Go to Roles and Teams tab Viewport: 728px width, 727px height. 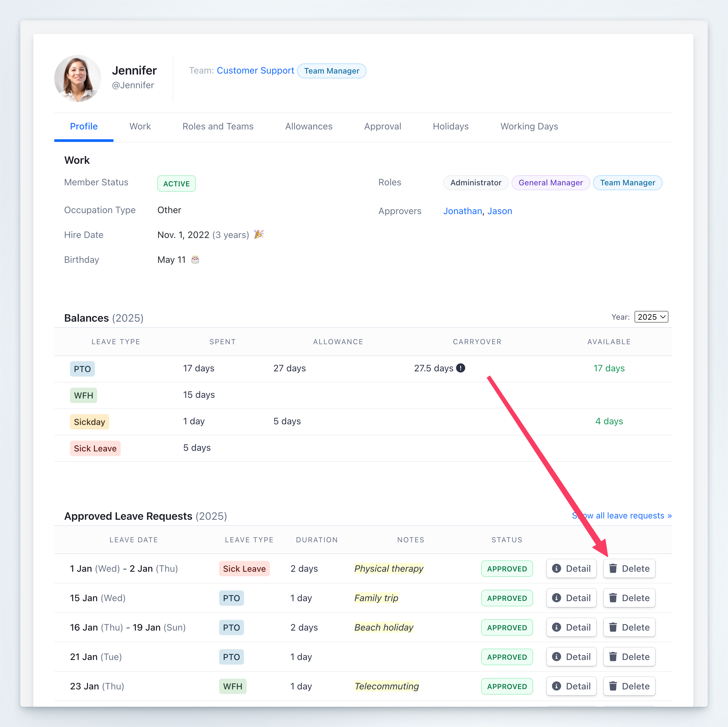click(x=218, y=126)
